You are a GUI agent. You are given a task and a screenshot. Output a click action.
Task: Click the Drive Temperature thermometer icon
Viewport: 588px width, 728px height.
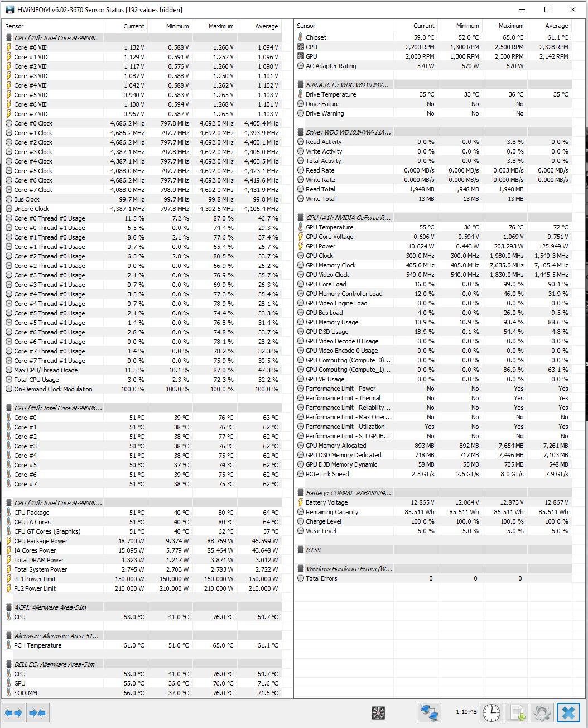point(300,94)
